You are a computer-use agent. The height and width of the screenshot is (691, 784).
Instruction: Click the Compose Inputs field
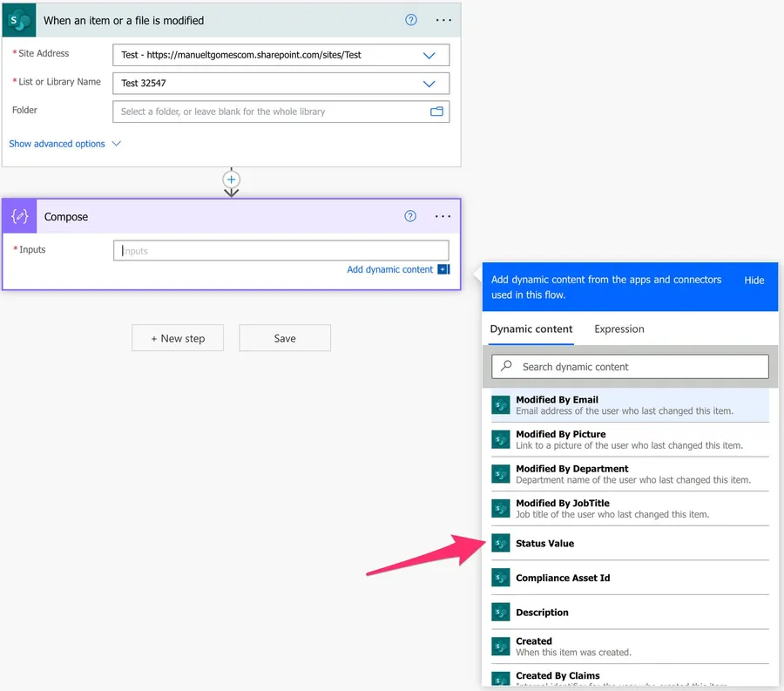pyautogui.click(x=280, y=251)
